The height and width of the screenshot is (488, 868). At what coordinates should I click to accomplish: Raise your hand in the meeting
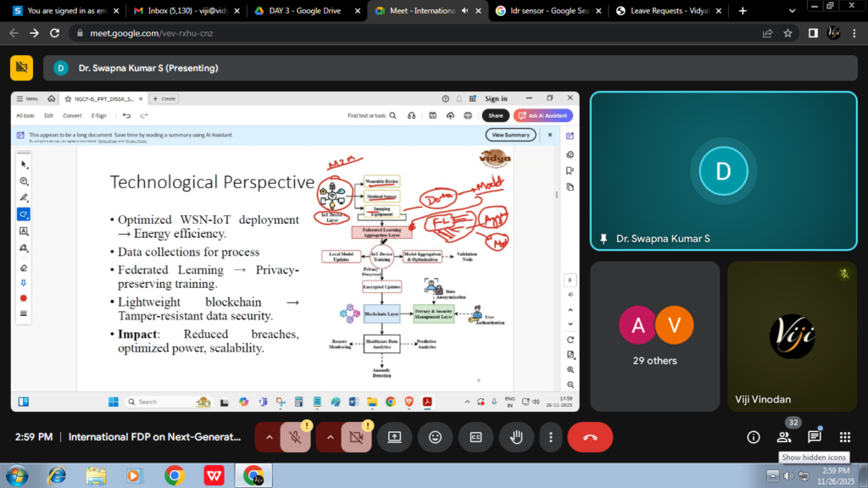tap(515, 437)
